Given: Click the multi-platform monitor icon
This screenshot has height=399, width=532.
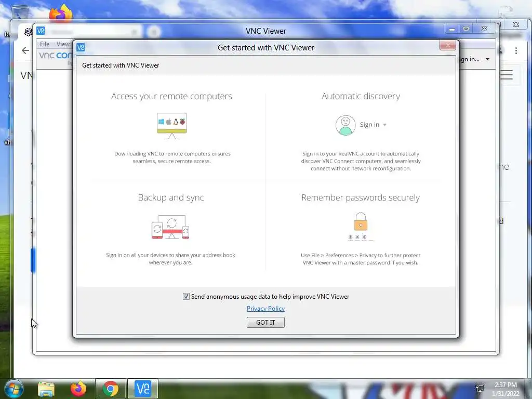Looking at the screenshot, I should (x=171, y=126).
